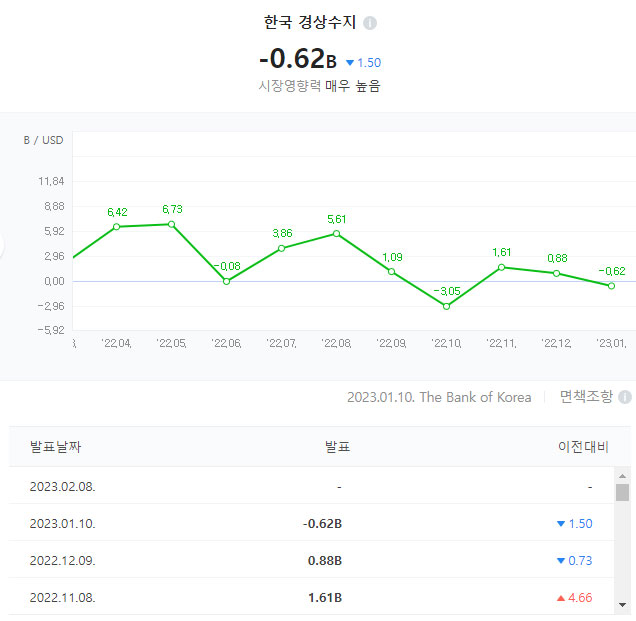Click the -0.08 data point for '22.06
Screen dimensions: 636x621
tap(227, 281)
